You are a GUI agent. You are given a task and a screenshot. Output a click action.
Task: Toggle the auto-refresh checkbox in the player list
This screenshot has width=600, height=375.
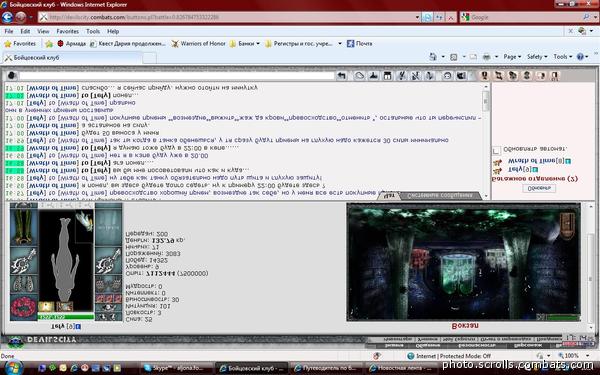coord(496,150)
